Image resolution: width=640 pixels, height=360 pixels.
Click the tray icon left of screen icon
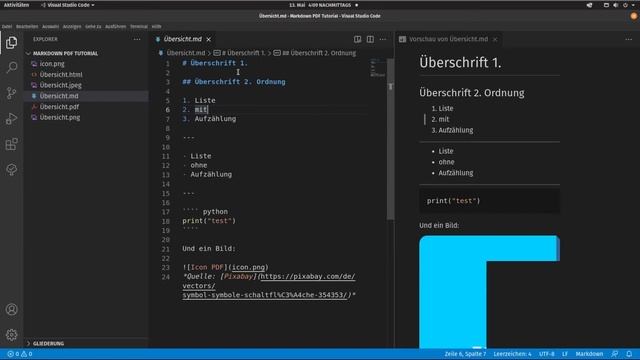(589, 5)
